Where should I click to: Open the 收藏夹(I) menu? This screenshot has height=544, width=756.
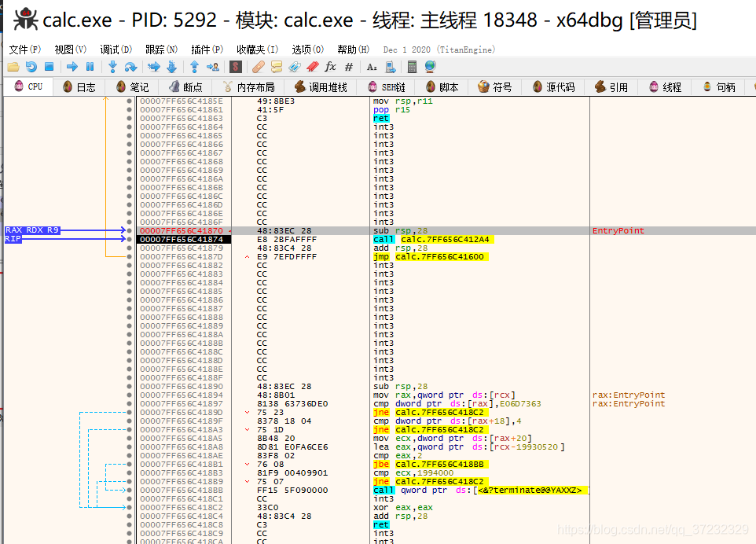tap(258, 50)
